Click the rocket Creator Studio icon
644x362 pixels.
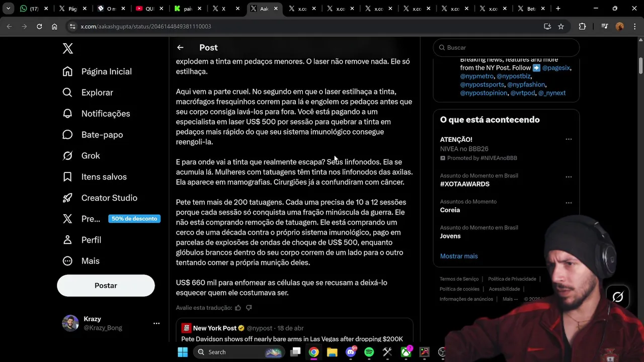click(x=67, y=198)
